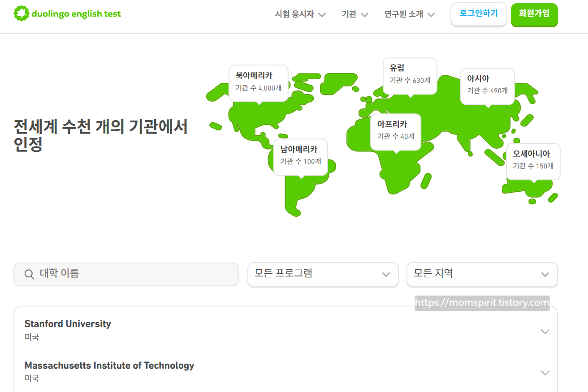Open the 기관 menu
Viewport: 588px width, 392px height.
[355, 14]
